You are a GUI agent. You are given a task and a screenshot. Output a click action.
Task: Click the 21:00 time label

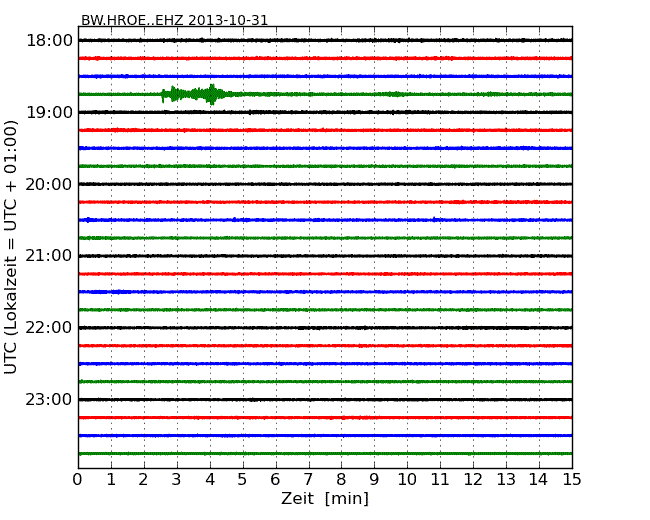tap(49, 256)
